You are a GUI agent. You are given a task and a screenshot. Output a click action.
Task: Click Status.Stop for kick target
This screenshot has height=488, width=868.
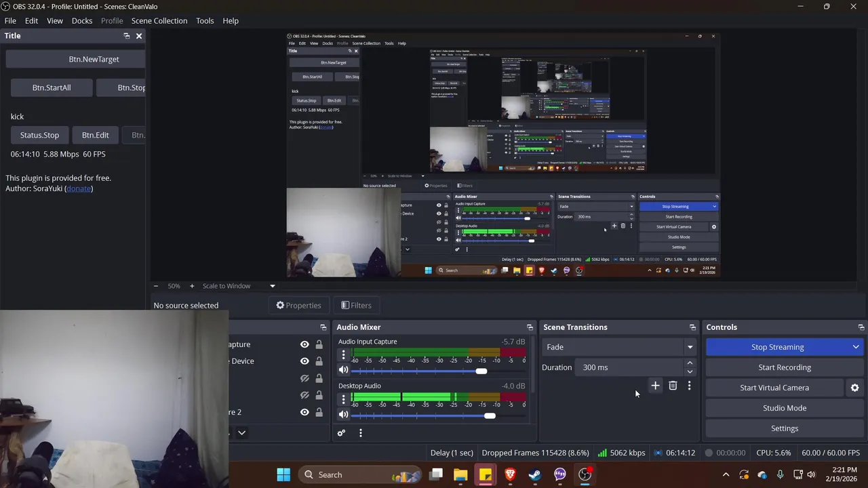pos(39,135)
